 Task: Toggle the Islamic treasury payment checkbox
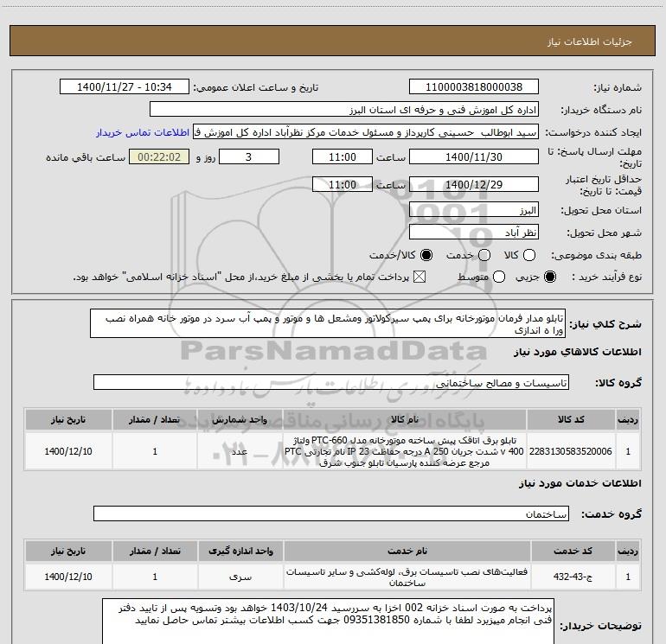point(419,277)
